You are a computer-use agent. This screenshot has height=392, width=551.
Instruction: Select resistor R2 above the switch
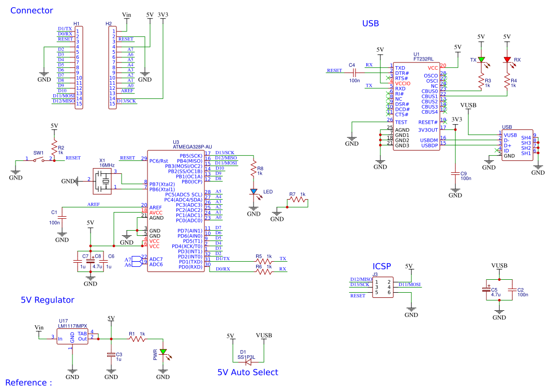coord(54,148)
